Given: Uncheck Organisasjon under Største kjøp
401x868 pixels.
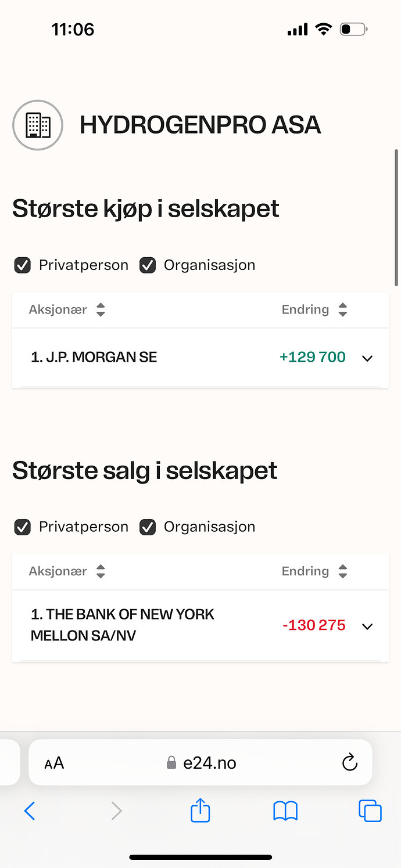Looking at the screenshot, I should coord(148,265).
